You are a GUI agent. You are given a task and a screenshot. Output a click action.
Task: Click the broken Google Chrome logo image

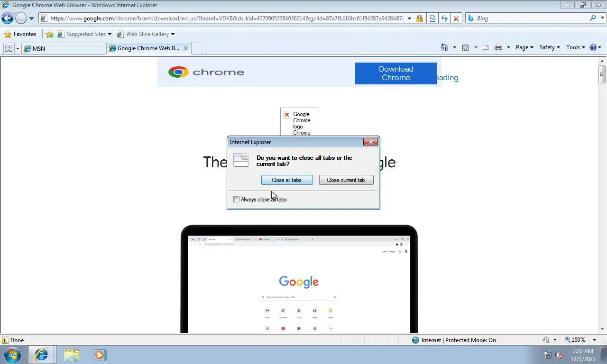point(299,122)
